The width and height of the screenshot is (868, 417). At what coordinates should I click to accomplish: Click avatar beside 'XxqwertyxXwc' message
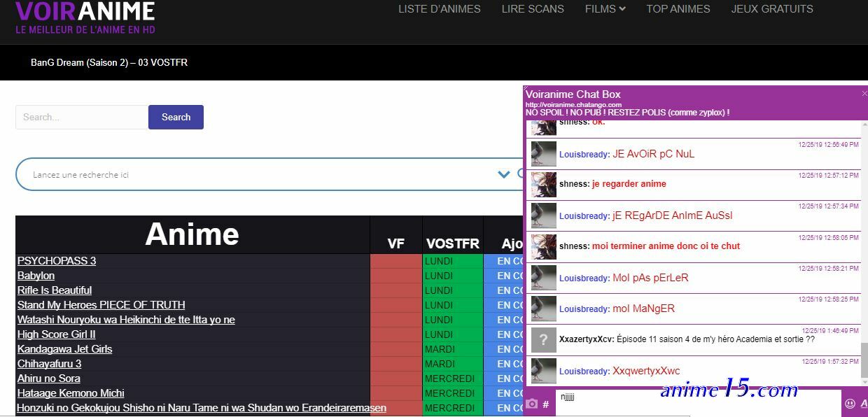544,371
